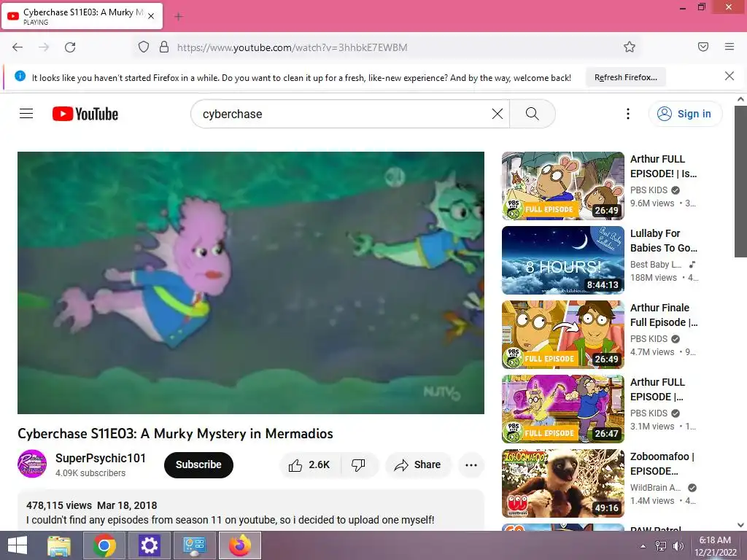Open File Explorer from the taskbar

[x=59, y=545]
